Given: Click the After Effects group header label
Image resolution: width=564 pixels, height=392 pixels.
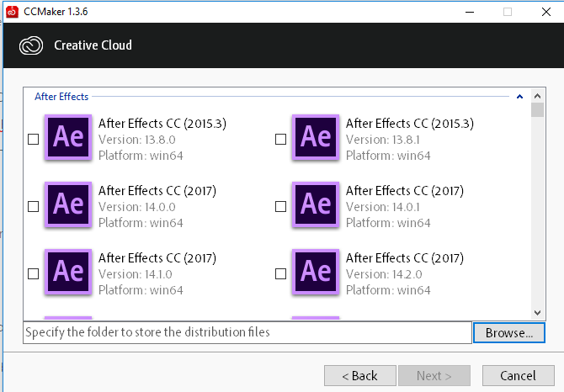Looking at the screenshot, I should click(x=61, y=97).
